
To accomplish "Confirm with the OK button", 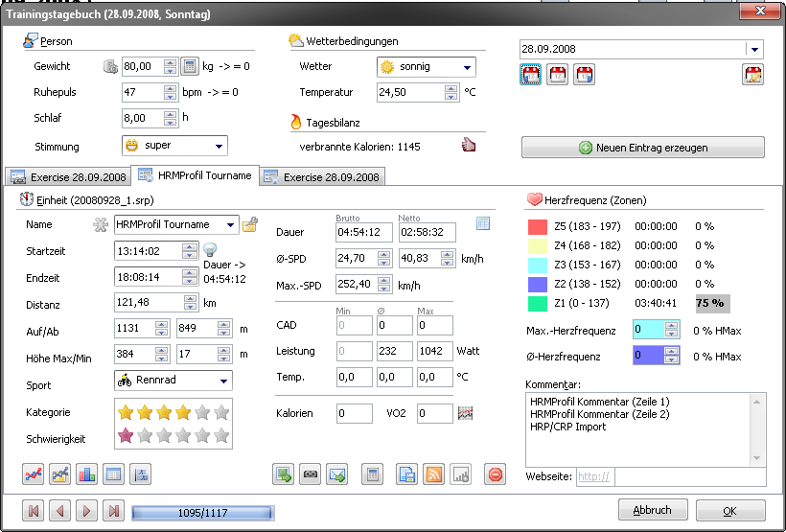I will [x=730, y=511].
